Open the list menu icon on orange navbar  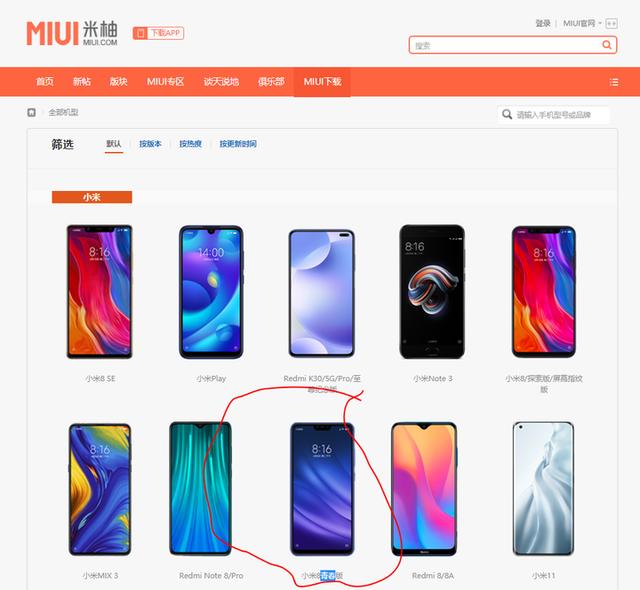tap(613, 82)
